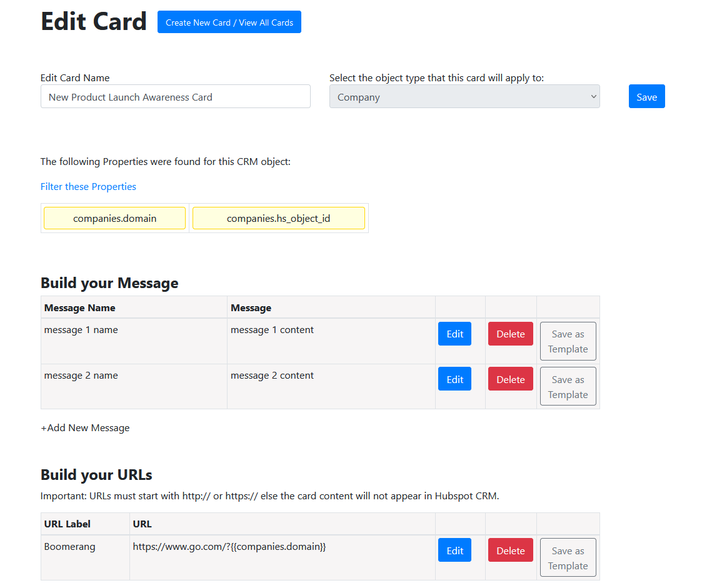Viewport: 707px width, 588px height.
Task: Save the Boomerang URL as template
Action: pyautogui.click(x=568, y=558)
